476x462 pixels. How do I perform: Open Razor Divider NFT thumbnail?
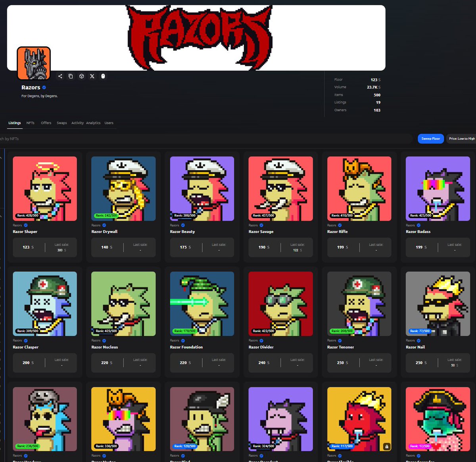click(280, 304)
